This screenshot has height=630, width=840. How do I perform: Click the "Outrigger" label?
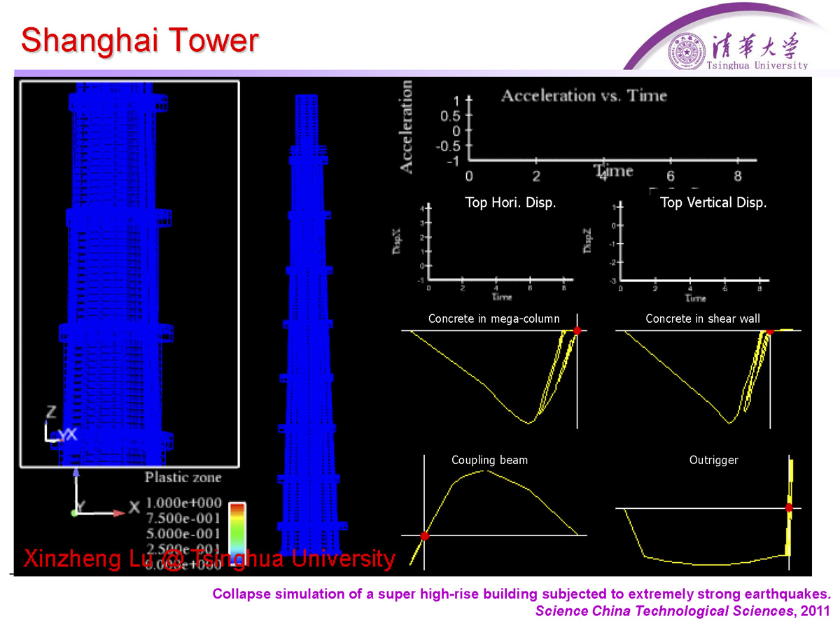coord(714,460)
